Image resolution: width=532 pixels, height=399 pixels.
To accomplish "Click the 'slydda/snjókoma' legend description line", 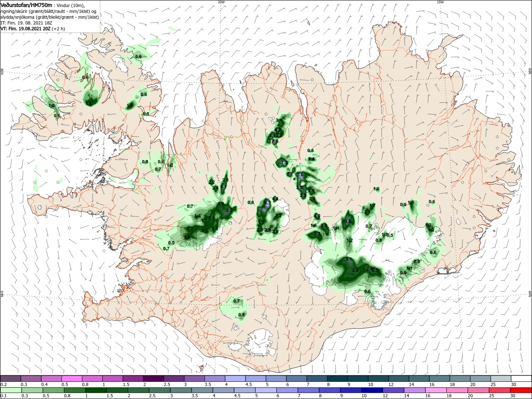I will click(x=49, y=17).
